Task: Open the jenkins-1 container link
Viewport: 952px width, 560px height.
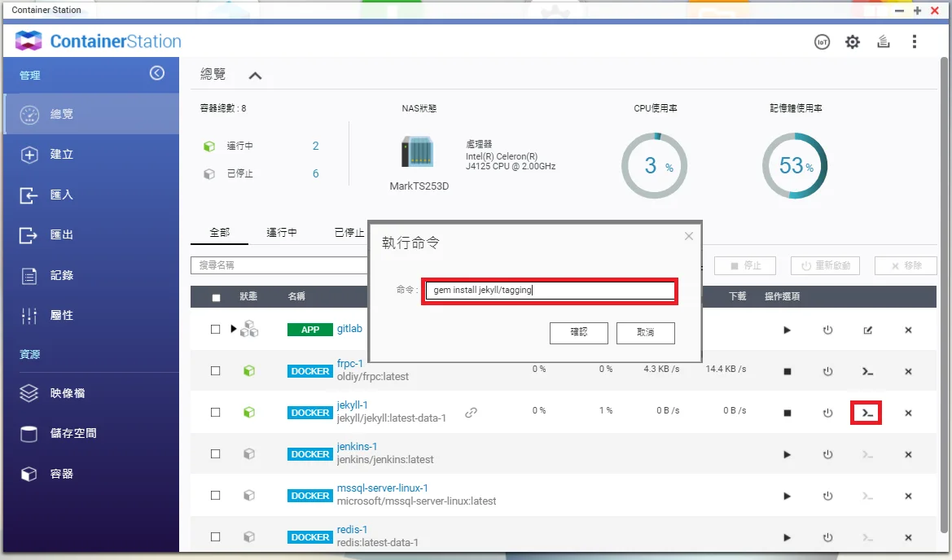Action: tap(357, 447)
